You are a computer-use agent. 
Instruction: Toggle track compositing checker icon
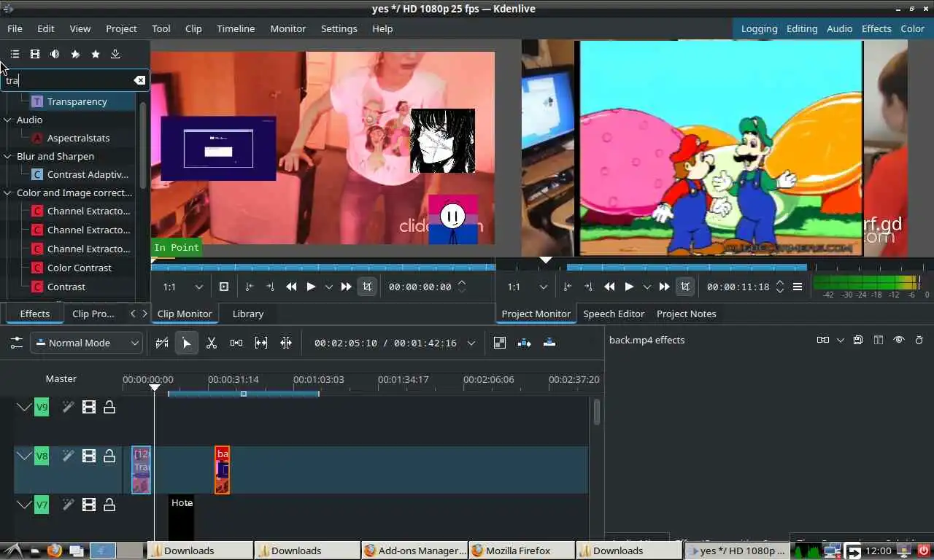(x=500, y=343)
